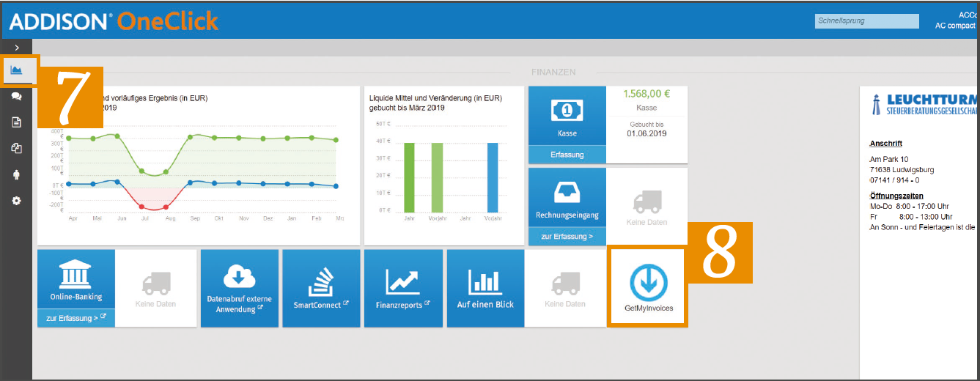Click the ADDISON OneClick logo

(x=114, y=21)
